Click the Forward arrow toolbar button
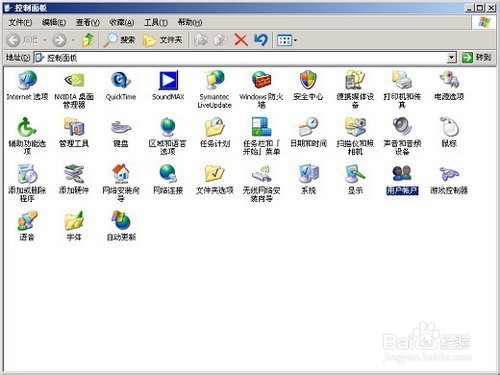 pyautogui.click(x=59, y=40)
